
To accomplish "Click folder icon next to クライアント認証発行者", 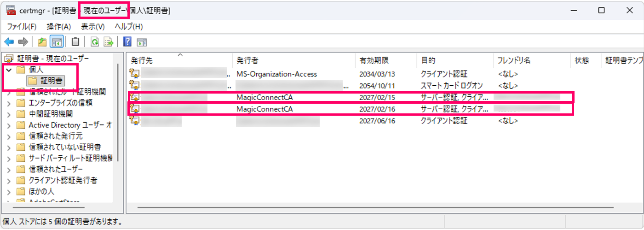I will (x=20, y=180).
